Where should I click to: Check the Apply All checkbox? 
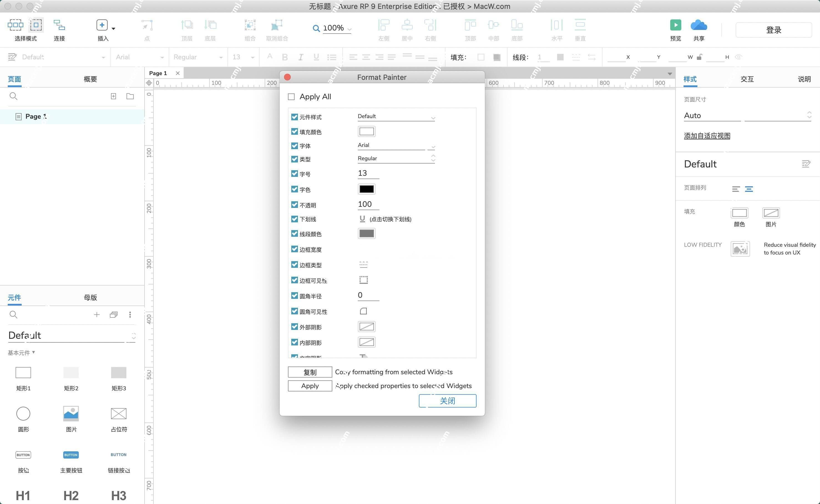pos(291,97)
